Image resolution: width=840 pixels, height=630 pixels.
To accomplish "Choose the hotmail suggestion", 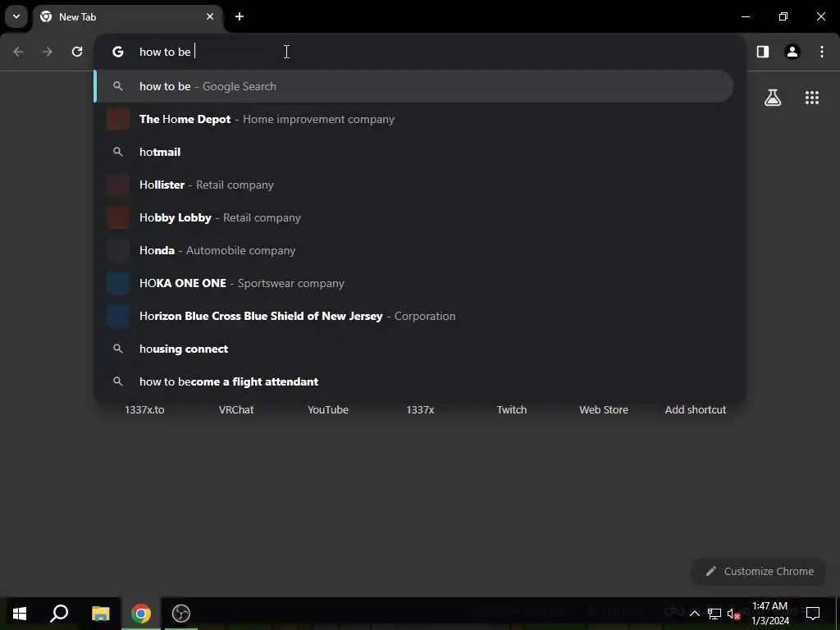I will [x=413, y=152].
